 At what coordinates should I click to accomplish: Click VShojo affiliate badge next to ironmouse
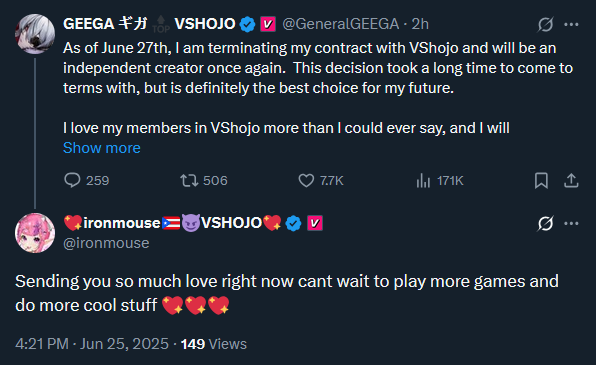[315, 223]
